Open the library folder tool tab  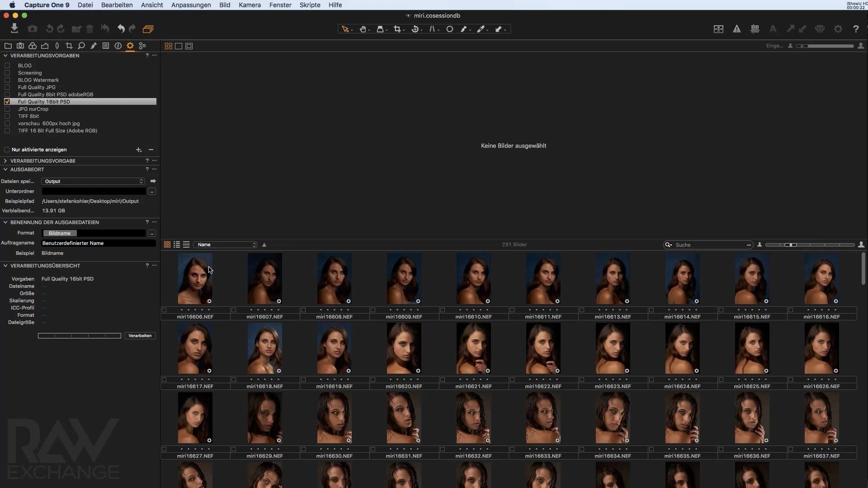[x=8, y=46]
